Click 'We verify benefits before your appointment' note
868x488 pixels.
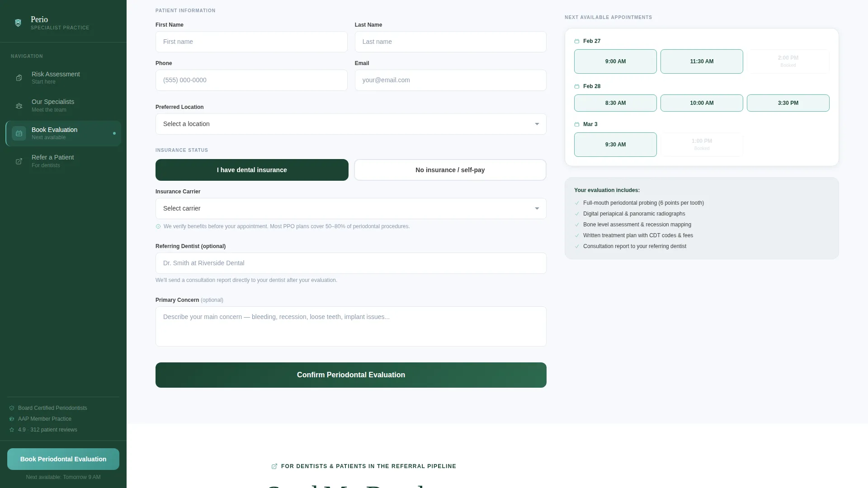[x=287, y=226]
